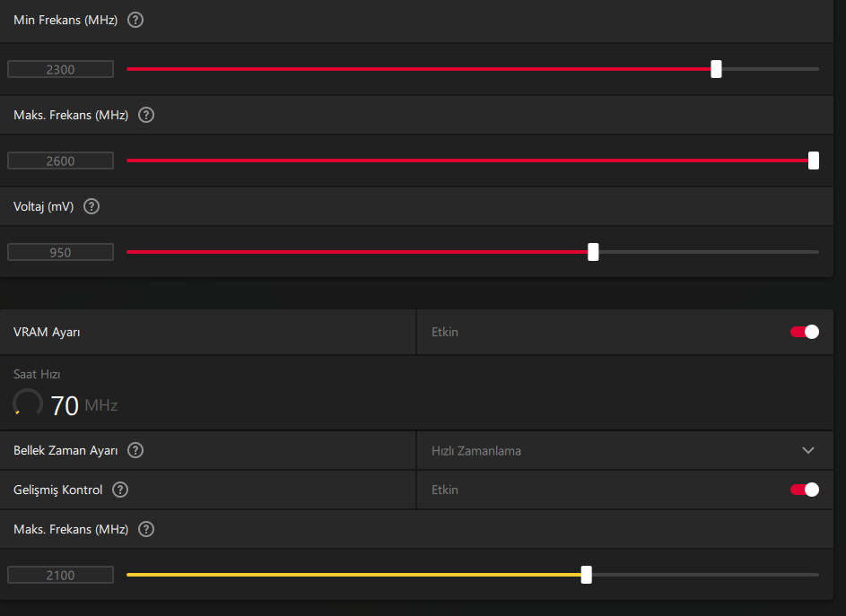Click the Gelişmiş Kontrol question mark icon
Viewport: 846px width, 616px height.
click(x=120, y=490)
